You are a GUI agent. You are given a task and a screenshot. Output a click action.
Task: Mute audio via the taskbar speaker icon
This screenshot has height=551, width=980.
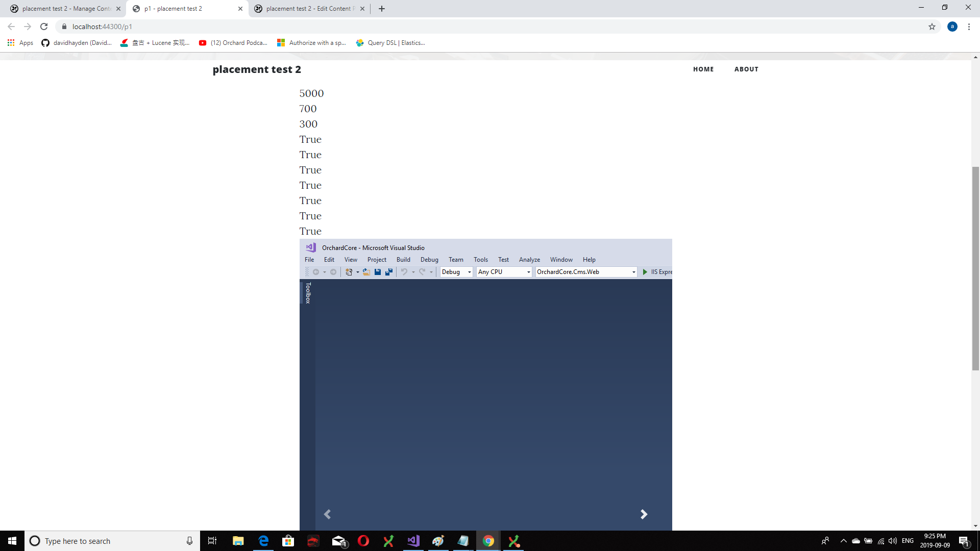[892, 541]
